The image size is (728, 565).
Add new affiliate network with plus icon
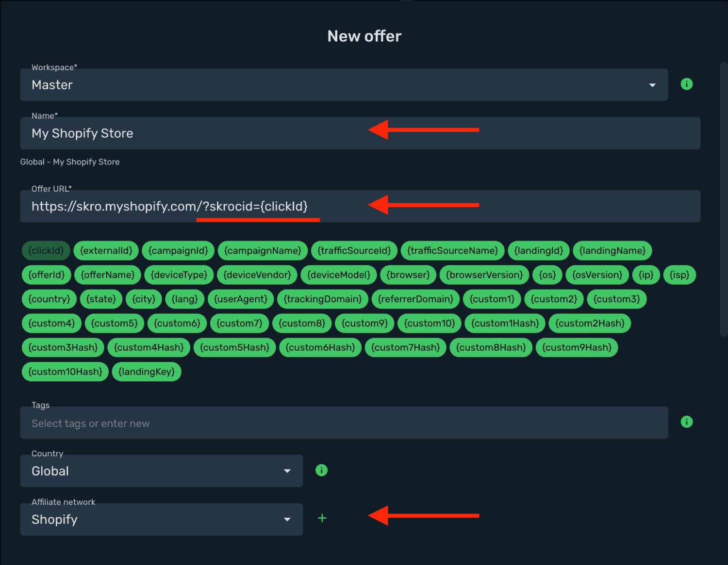pyautogui.click(x=322, y=518)
